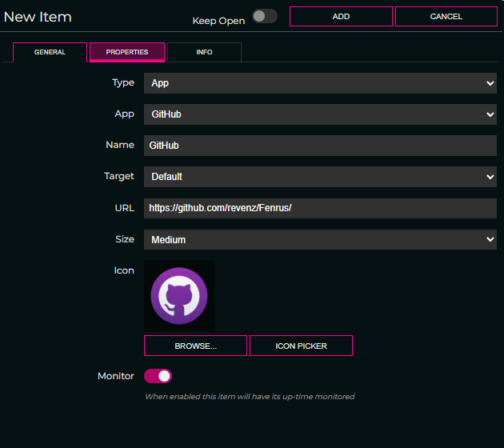Screen dimensions: 504x448
Task: Expand the App dropdown showing GitHub
Action: pyautogui.click(x=320, y=114)
